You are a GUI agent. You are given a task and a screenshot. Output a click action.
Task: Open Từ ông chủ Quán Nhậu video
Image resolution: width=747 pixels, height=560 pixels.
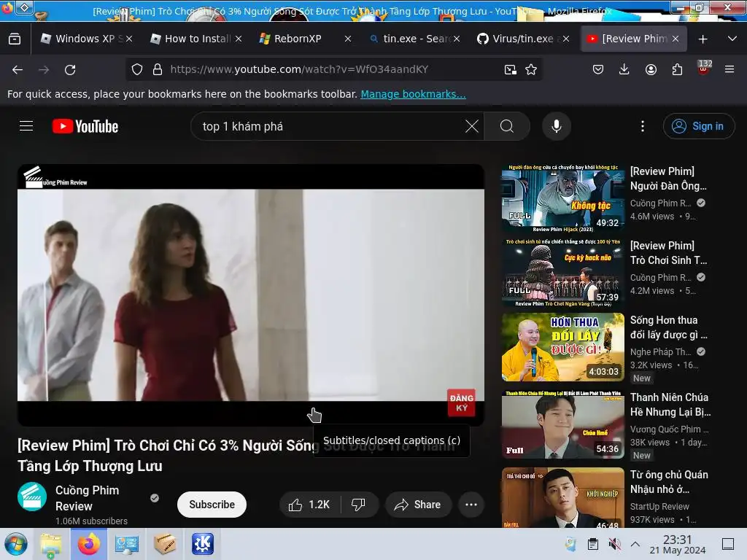(x=562, y=497)
